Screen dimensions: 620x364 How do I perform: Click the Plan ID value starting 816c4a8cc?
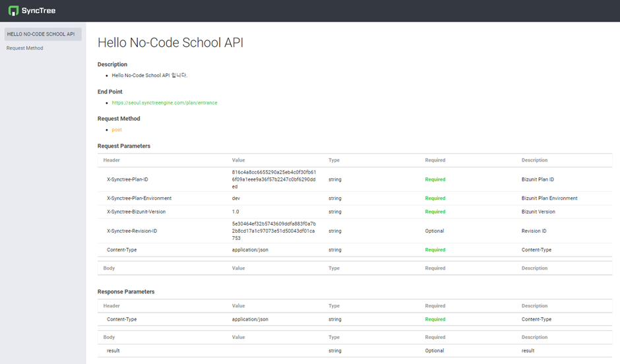tap(274, 179)
